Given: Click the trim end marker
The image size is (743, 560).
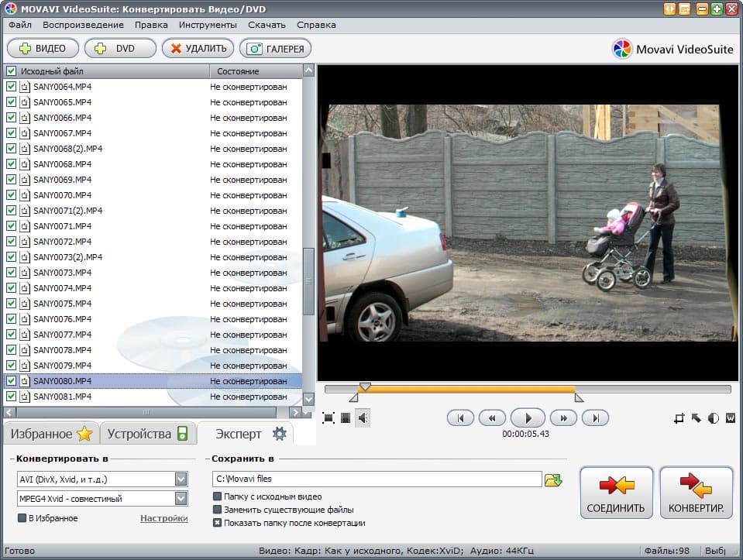Looking at the screenshot, I should pyautogui.click(x=579, y=397).
